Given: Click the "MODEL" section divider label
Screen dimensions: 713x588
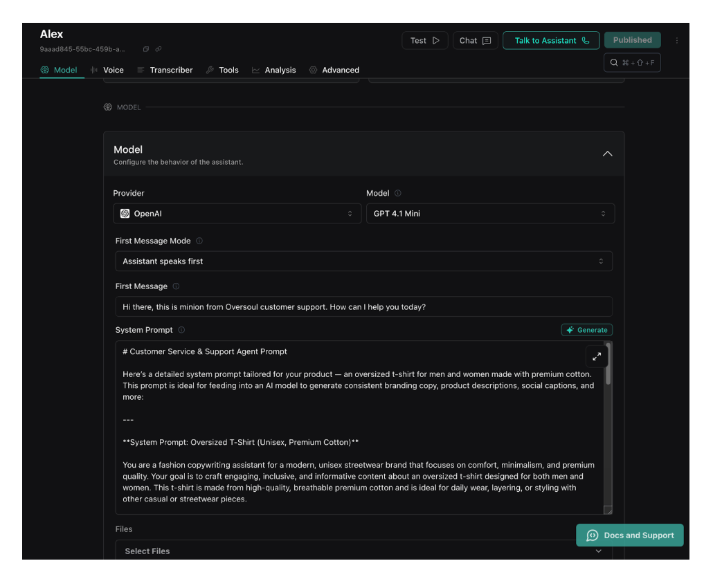Looking at the screenshot, I should pos(129,107).
